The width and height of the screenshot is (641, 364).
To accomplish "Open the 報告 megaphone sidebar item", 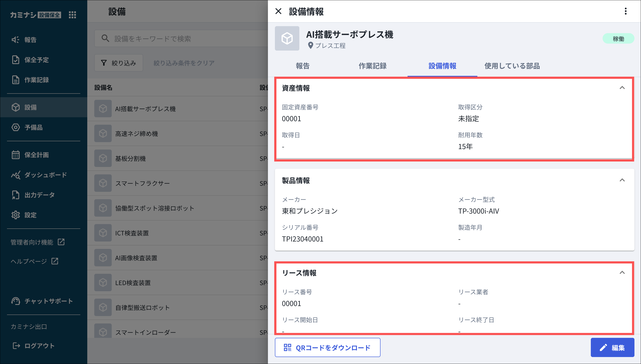I will (30, 39).
